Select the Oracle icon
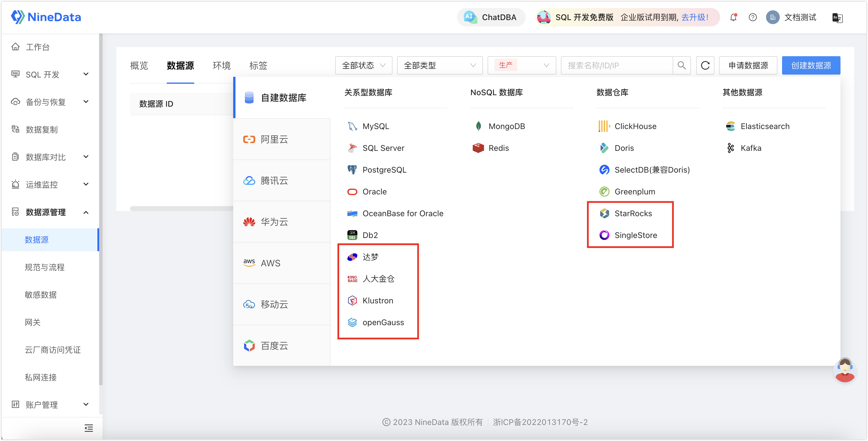Image resolution: width=868 pixels, height=441 pixels. pos(352,192)
